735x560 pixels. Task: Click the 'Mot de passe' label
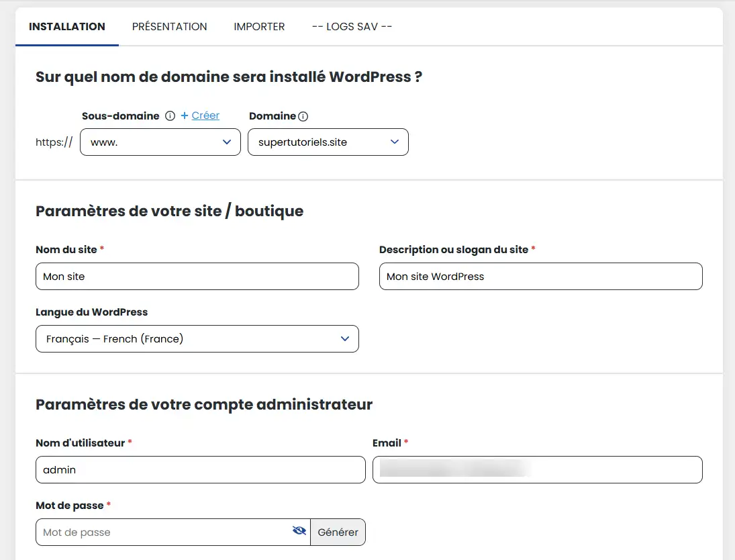click(x=70, y=505)
